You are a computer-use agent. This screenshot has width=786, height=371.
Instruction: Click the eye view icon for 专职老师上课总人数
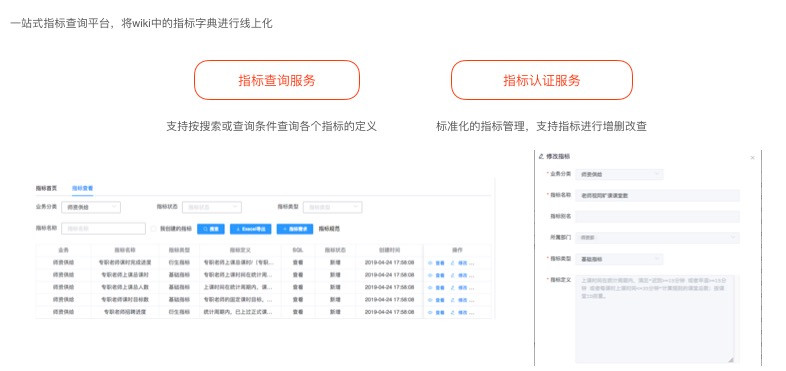[431, 288]
